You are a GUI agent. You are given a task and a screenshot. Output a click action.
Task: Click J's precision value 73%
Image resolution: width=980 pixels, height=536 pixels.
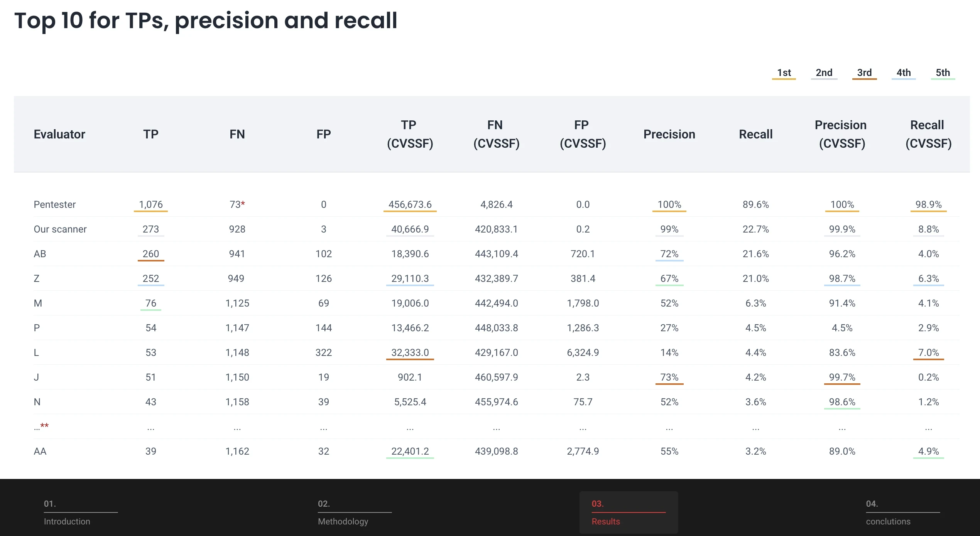[669, 377]
